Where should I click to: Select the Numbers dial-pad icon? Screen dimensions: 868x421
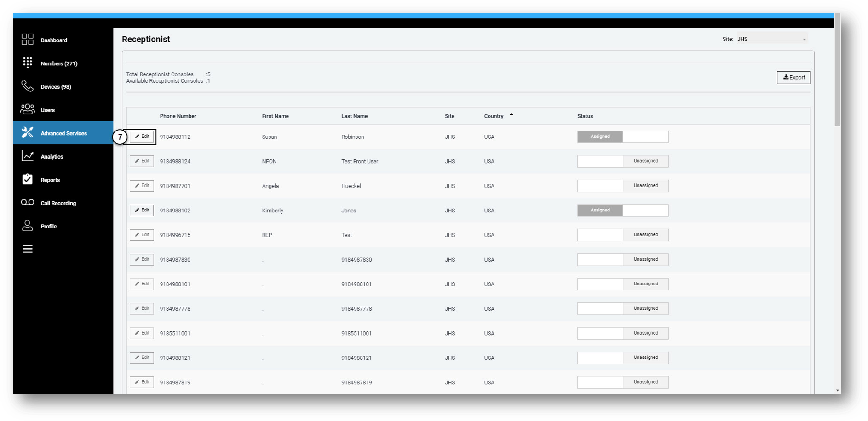tap(27, 63)
